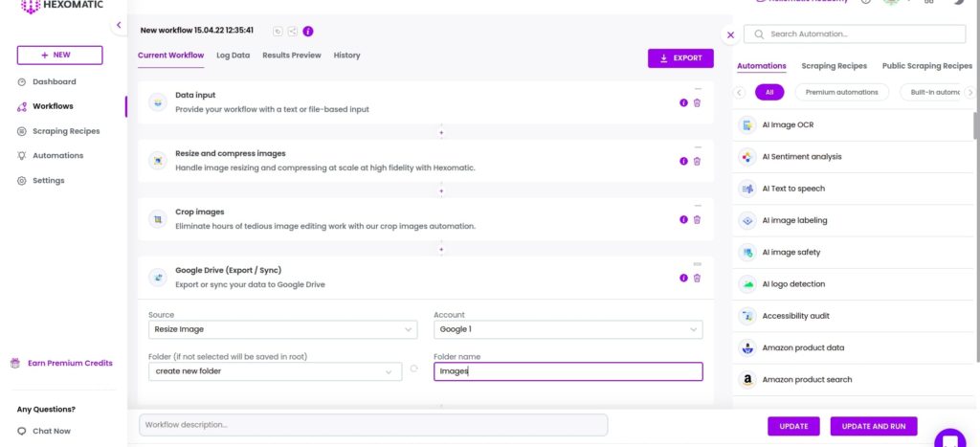Select the Automations tab in the right panel
980x447 pixels.
(x=761, y=66)
